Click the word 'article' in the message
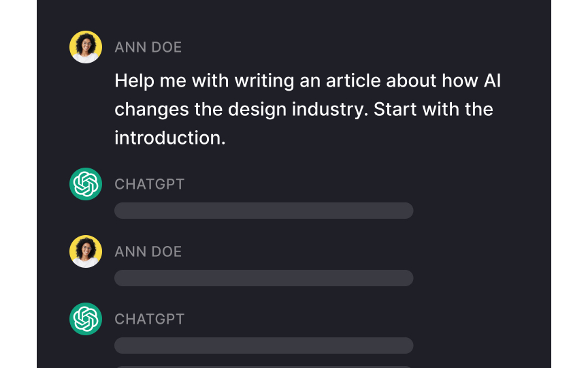The height and width of the screenshot is (368, 588). pos(353,80)
